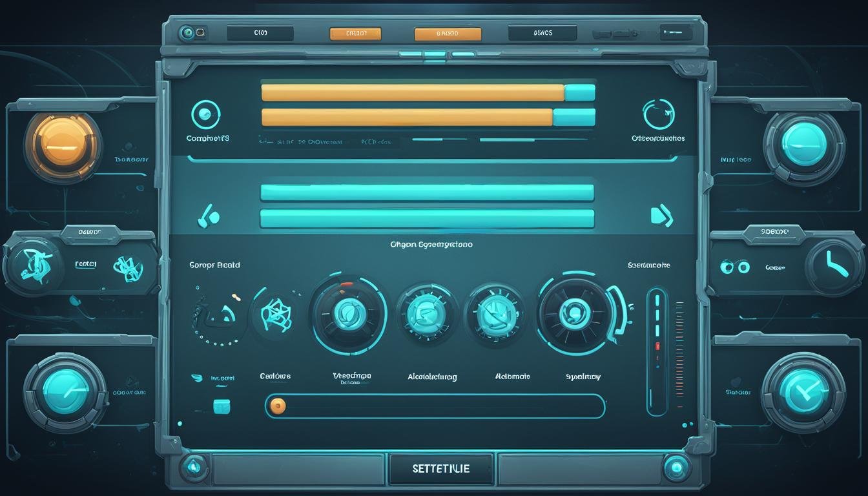Click the 'Comohot'S' label under the target icon

[x=208, y=138]
